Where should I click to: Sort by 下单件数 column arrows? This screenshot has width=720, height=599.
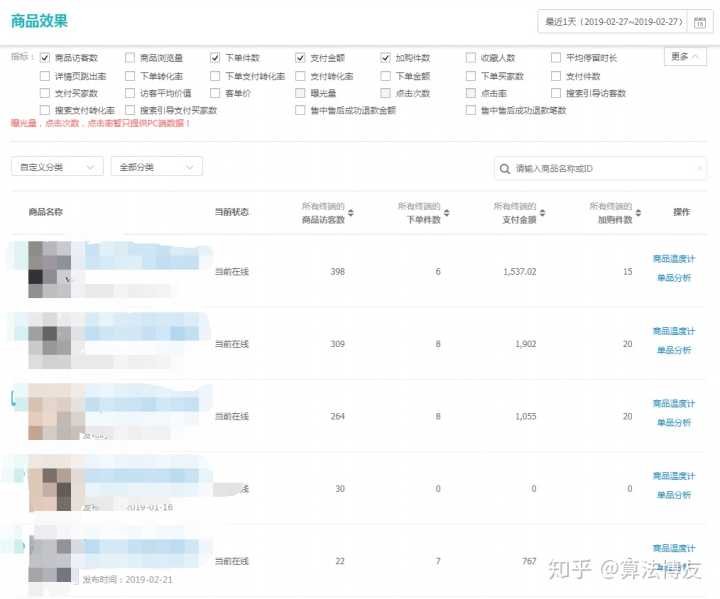[x=446, y=213]
